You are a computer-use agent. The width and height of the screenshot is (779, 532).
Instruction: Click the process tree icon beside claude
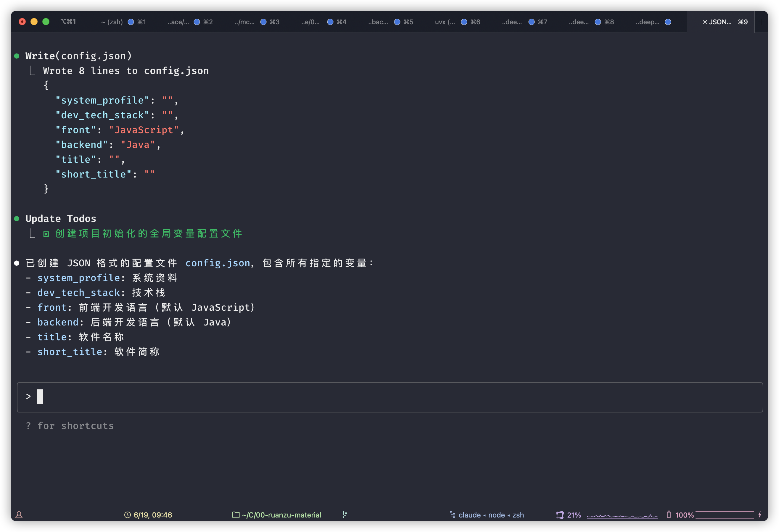click(x=453, y=515)
